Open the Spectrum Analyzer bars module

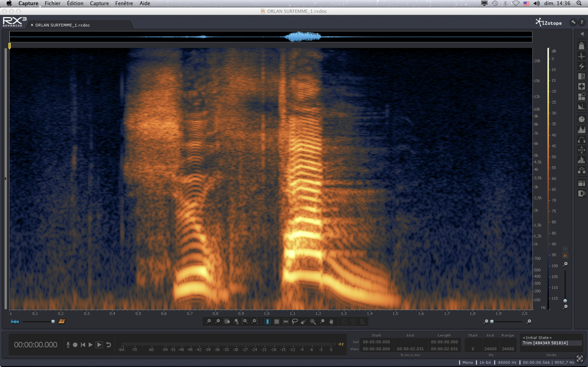pyautogui.click(x=581, y=160)
